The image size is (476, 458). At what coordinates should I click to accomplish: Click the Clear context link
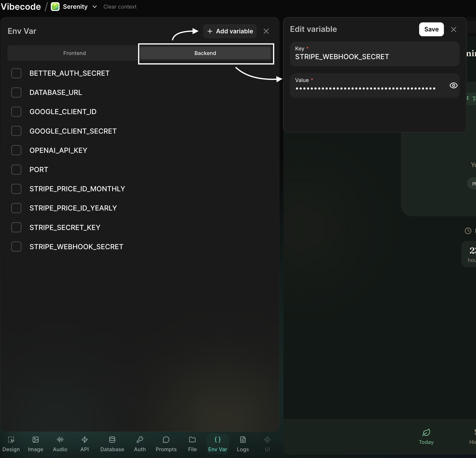[120, 7]
